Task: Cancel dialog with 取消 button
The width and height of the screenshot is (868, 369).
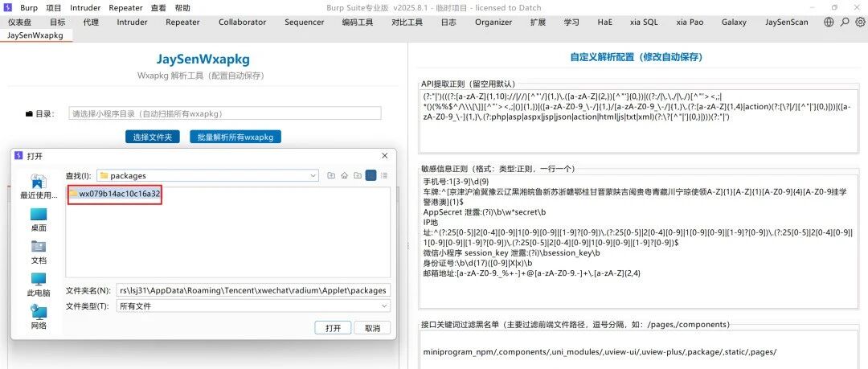Action: (x=373, y=328)
